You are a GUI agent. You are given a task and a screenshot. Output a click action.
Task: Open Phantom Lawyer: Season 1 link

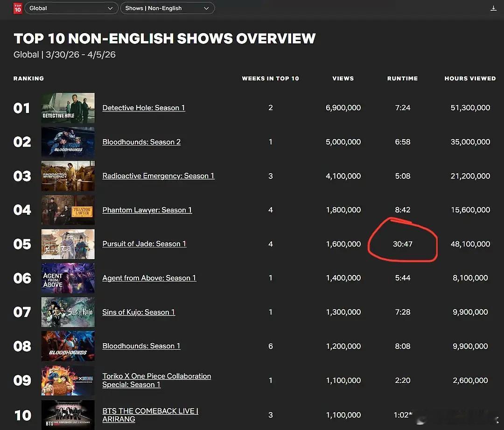[x=147, y=210]
